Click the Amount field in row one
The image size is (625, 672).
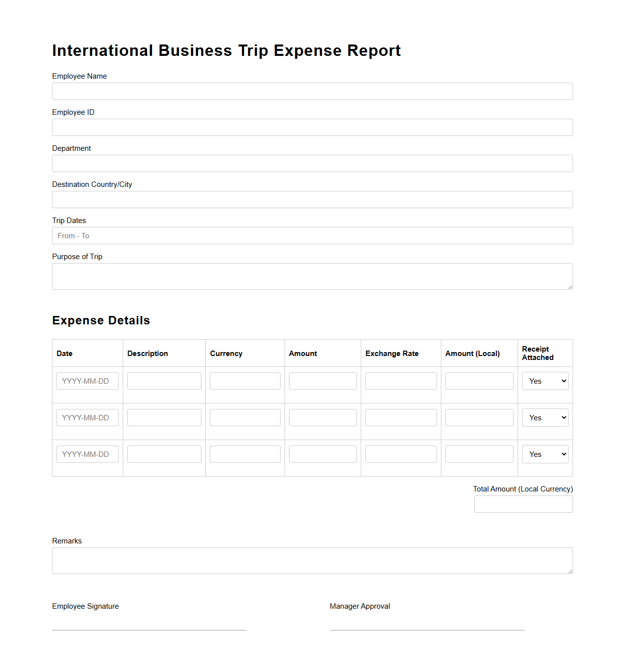tap(322, 381)
